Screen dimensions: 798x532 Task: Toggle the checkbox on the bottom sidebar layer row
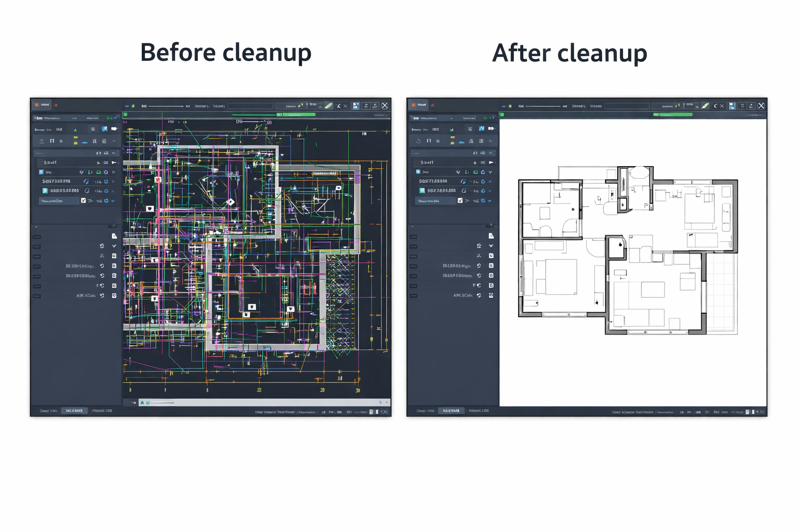pos(84,200)
